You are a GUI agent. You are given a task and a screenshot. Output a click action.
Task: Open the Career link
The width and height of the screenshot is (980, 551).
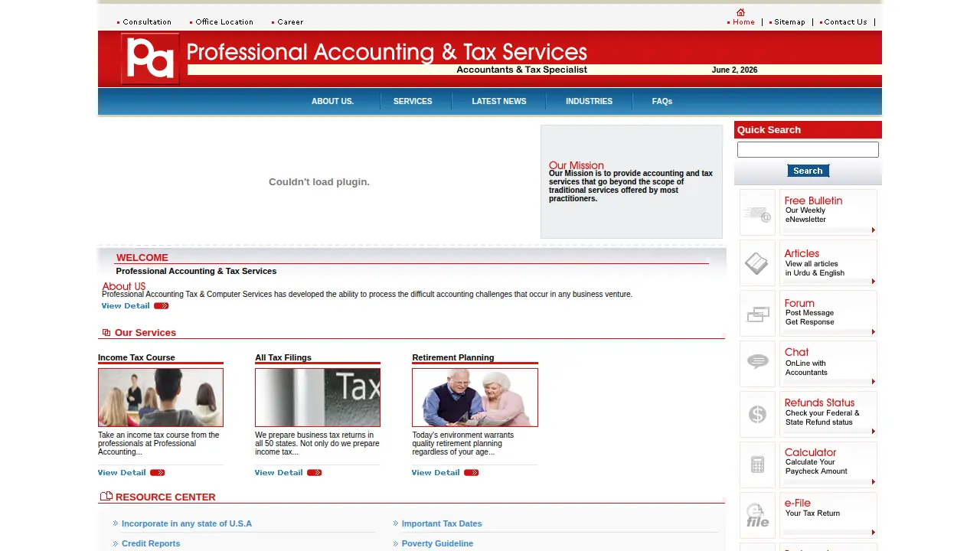(290, 22)
